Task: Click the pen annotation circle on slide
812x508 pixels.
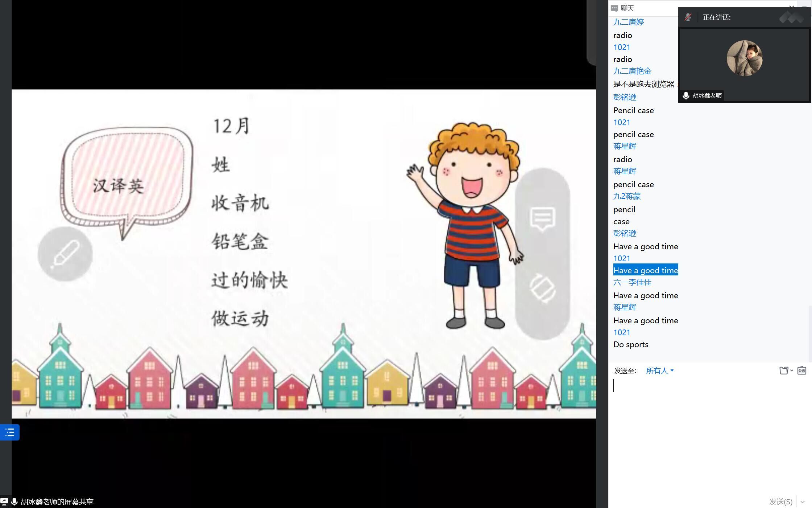Action: coord(65,254)
